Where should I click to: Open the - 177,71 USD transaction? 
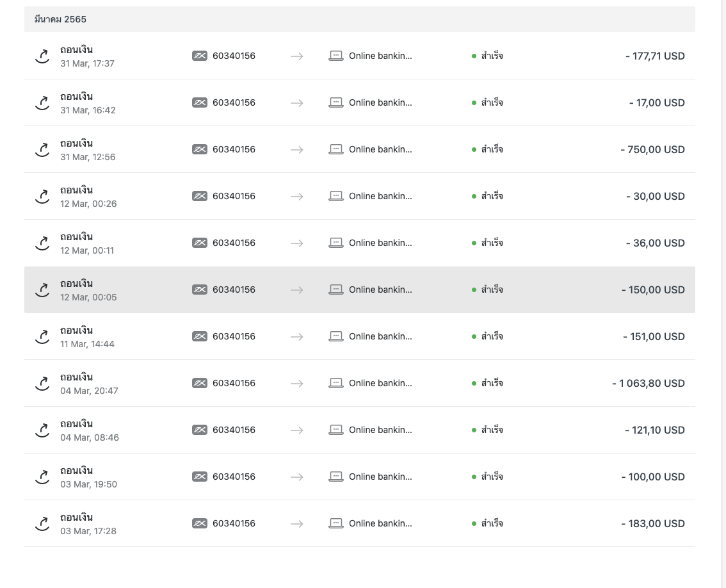coord(360,56)
